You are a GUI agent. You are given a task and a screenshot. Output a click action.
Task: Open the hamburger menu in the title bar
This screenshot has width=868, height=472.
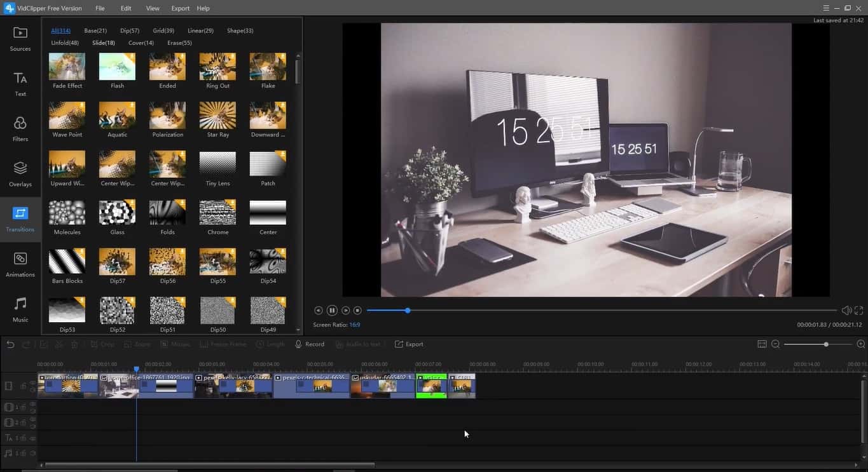pos(826,8)
